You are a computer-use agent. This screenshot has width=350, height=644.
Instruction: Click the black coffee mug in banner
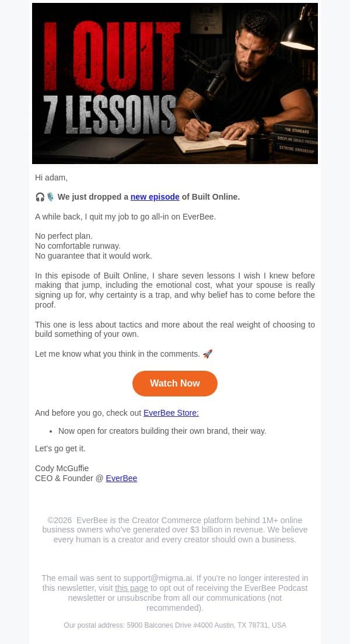coord(258,146)
